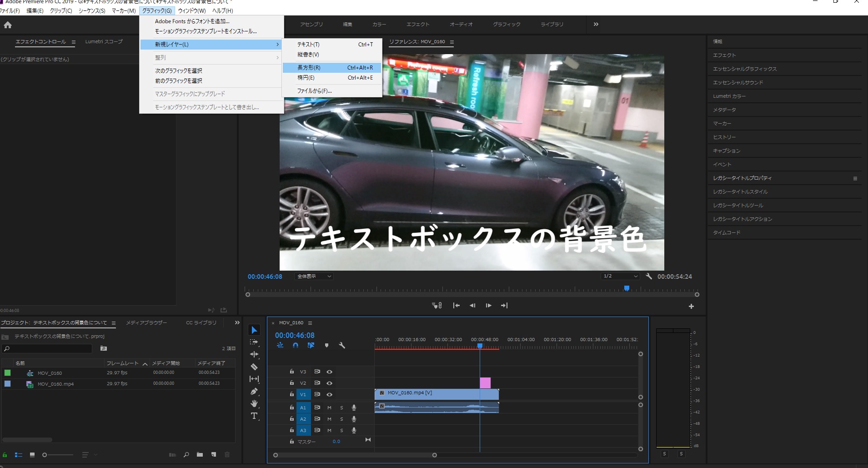Image resolution: width=868 pixels, height=468 pixels.
Task: Lock the V1 track
Action: [x=291, y=394]
